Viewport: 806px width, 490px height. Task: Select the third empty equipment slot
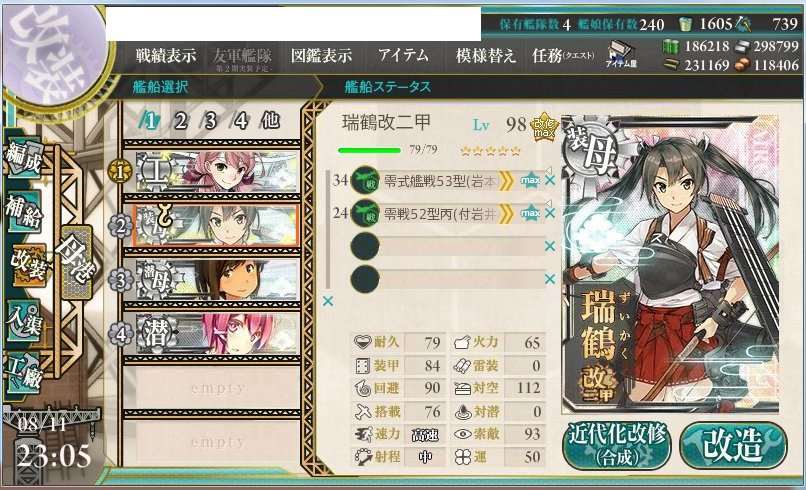pos(448,246)
